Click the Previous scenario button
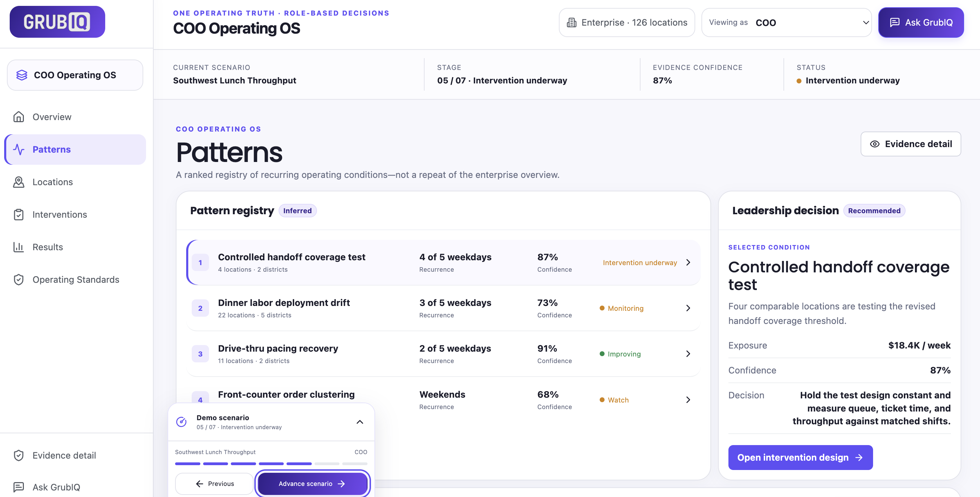 click(214, 484)
